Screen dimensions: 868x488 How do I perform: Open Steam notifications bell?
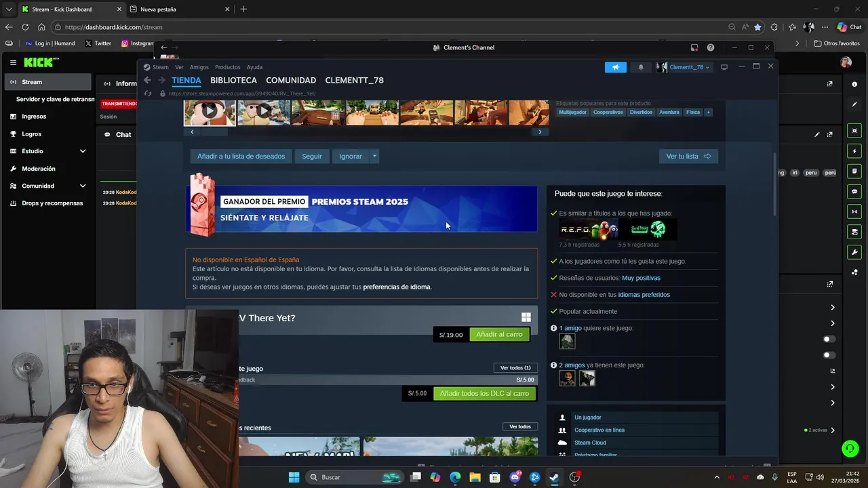pyautogui.click(x=641, y=67)
